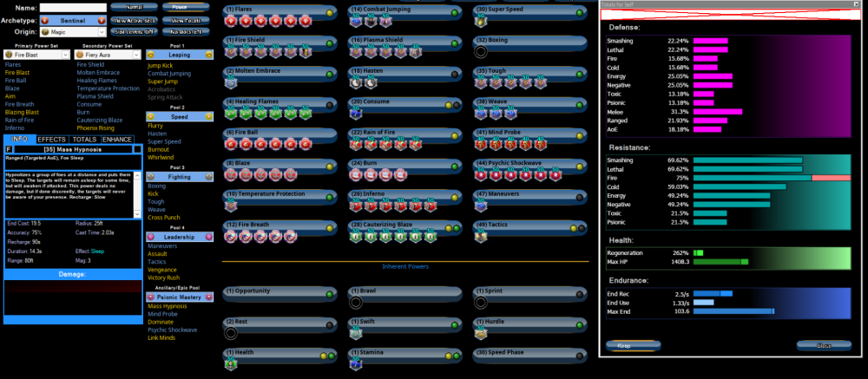Click the empty enhancement slot under Boxing
868x379 pixels.
pyautogui.click(x=481, y=51)
